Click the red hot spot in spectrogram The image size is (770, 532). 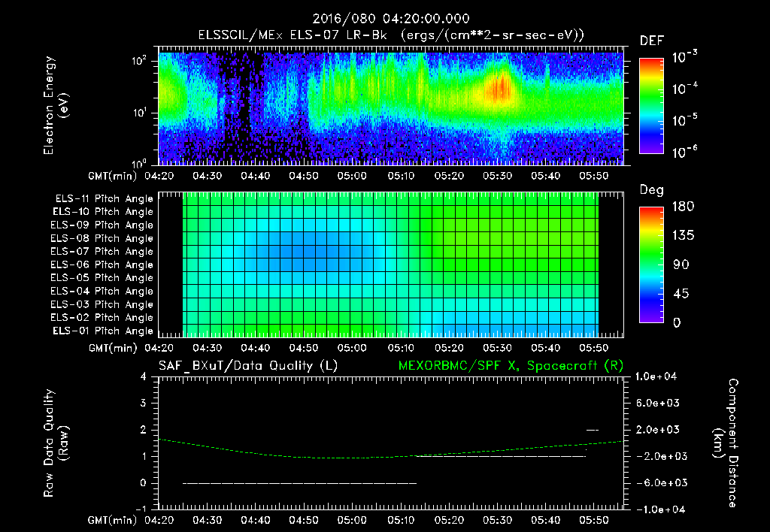pos(499,90)
